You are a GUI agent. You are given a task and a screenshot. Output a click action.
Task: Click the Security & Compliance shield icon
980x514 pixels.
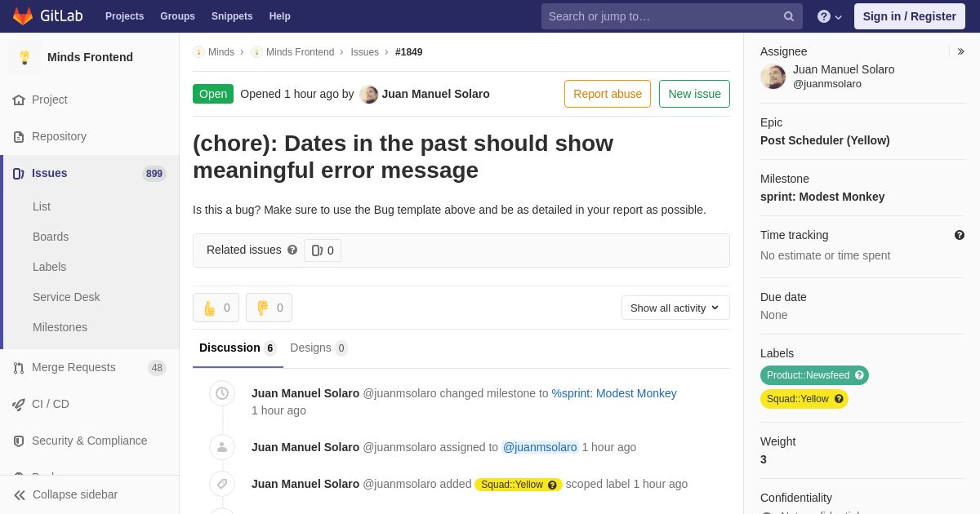click(19, 441)
